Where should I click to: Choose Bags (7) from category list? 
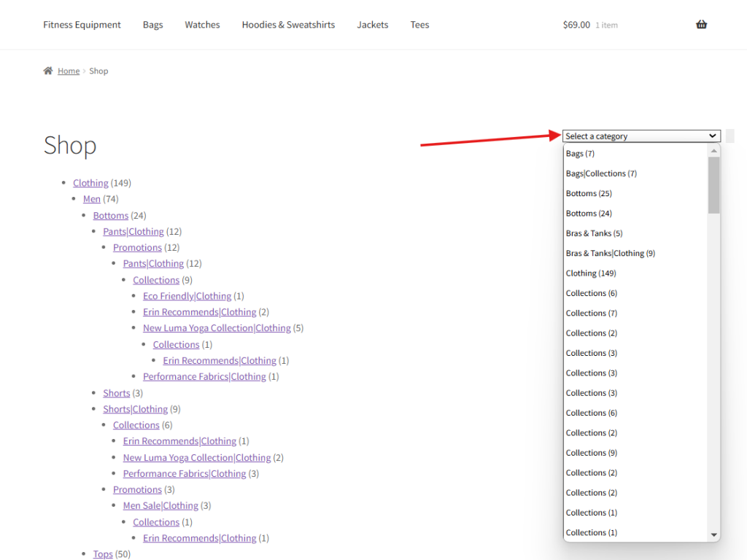tap(580, 154)
